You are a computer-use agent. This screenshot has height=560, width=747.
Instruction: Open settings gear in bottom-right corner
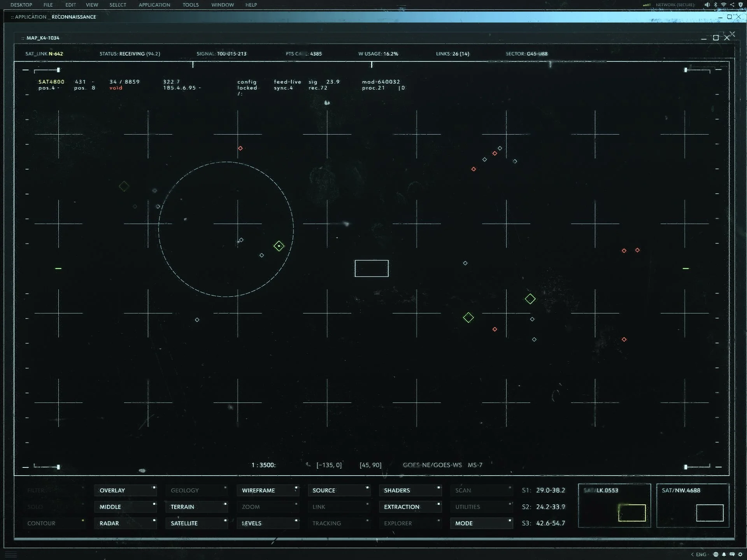(x=740, y=554)
